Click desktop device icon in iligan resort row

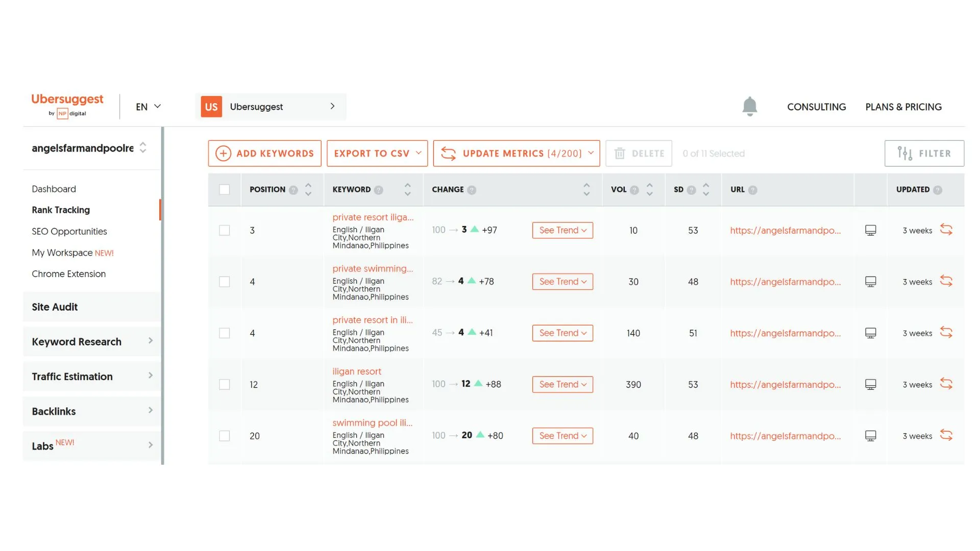pos(871,384)
